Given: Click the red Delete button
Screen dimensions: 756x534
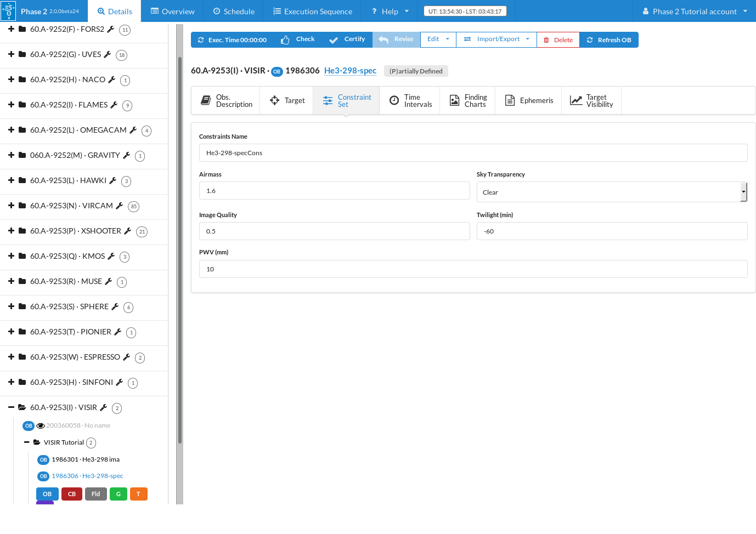Looking at the screenshot, I should pyautogui.click(x=558, y=40).
